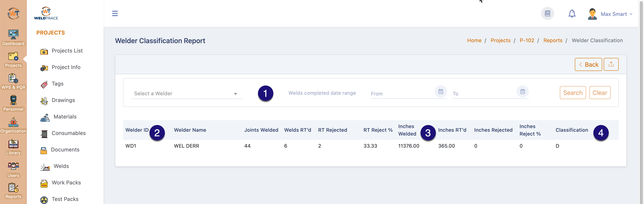This screenshot has height=204, width=644.
Task: Go to Projects breadcrumb link
Action: coord(500,40)
